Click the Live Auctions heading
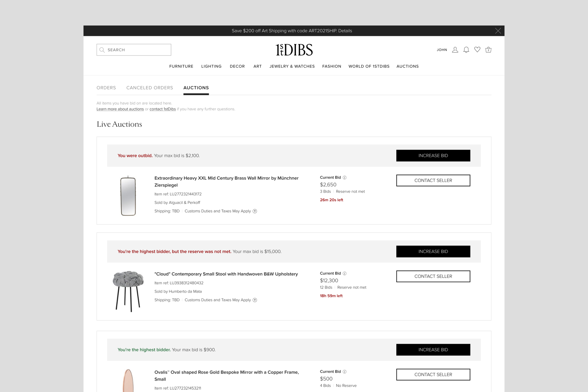Screen dimensions: 588x392 point(119,124)
